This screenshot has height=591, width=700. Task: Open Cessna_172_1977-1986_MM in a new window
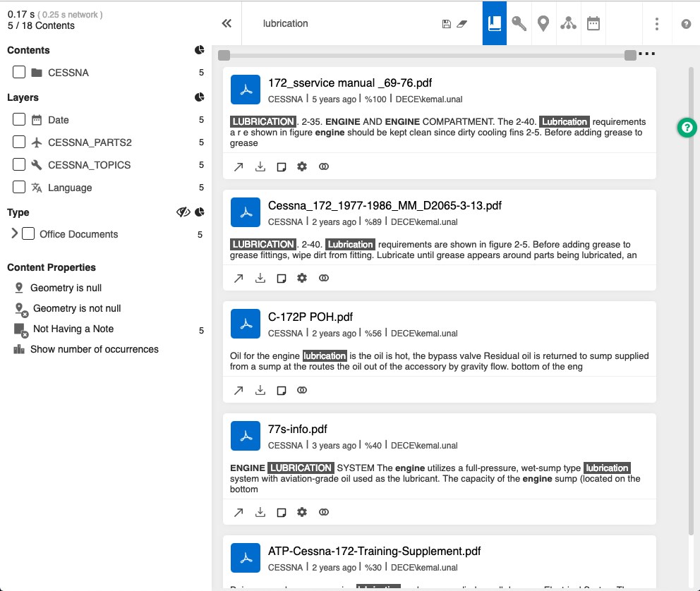(239, 279)
